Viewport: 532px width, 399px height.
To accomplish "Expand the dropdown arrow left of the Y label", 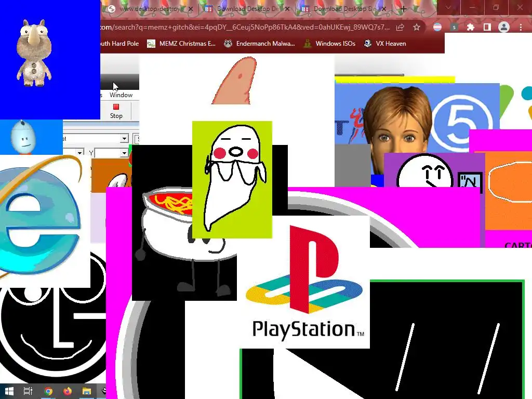I will (79, 153).
